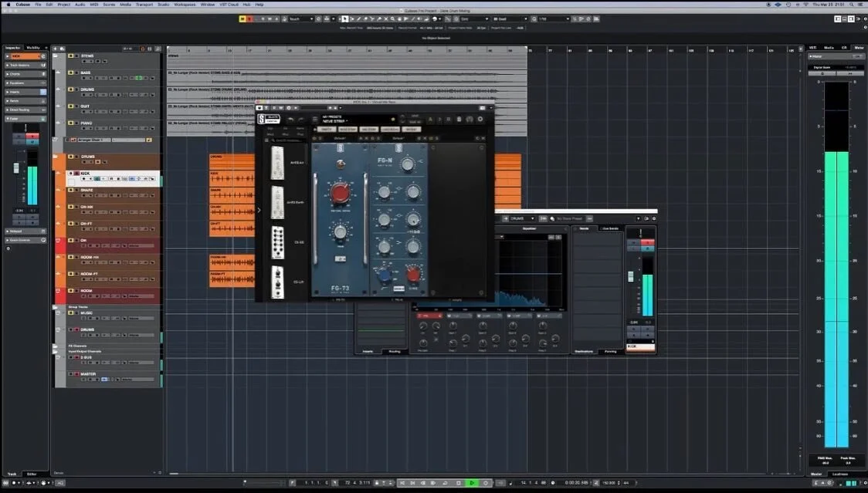868x493 pixels.
Task: Click the plugin undo arrow icon
Action: tap(290, 119)
